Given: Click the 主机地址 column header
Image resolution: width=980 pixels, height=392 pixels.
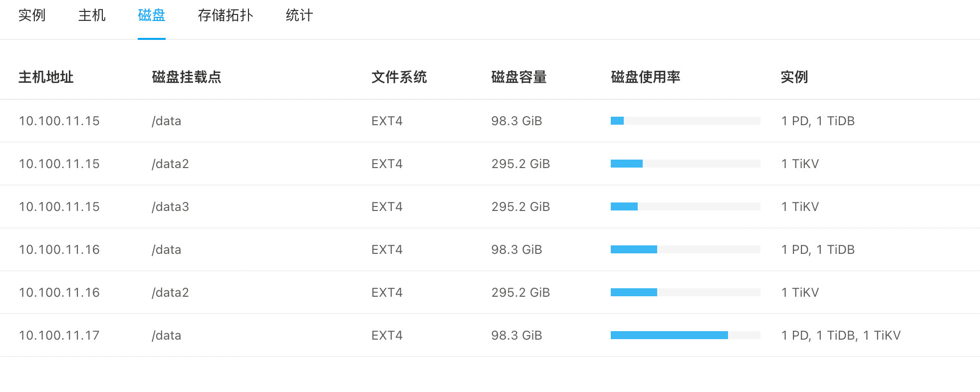Looking at the screenshot, I should (46, 77).
